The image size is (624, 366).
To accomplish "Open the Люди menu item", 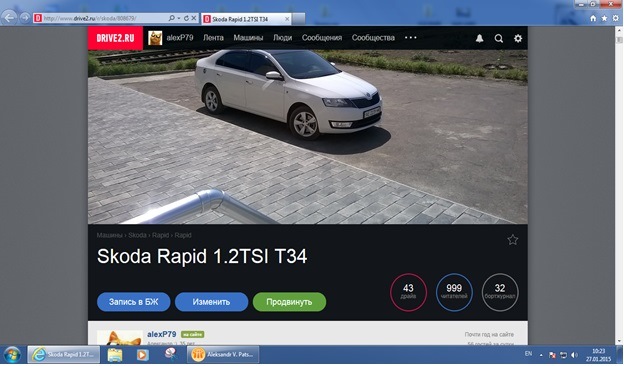I will coord(283,38).
